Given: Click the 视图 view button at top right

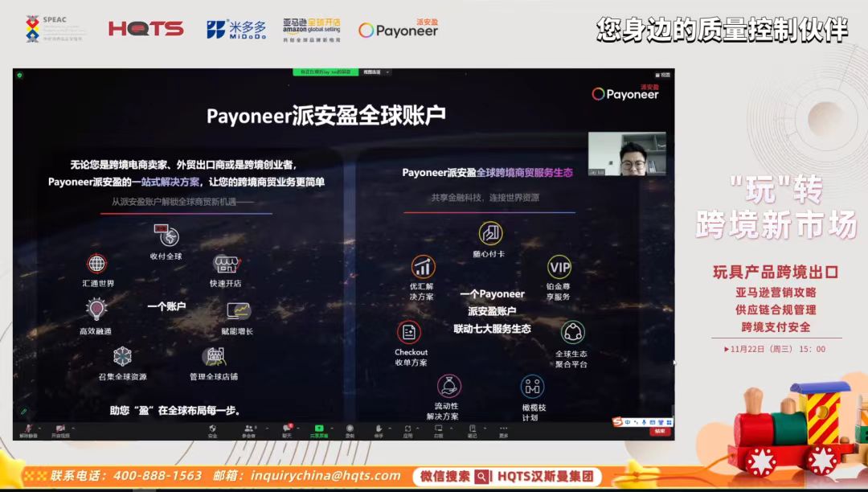Looking at the screenshot, I should 662,75.
